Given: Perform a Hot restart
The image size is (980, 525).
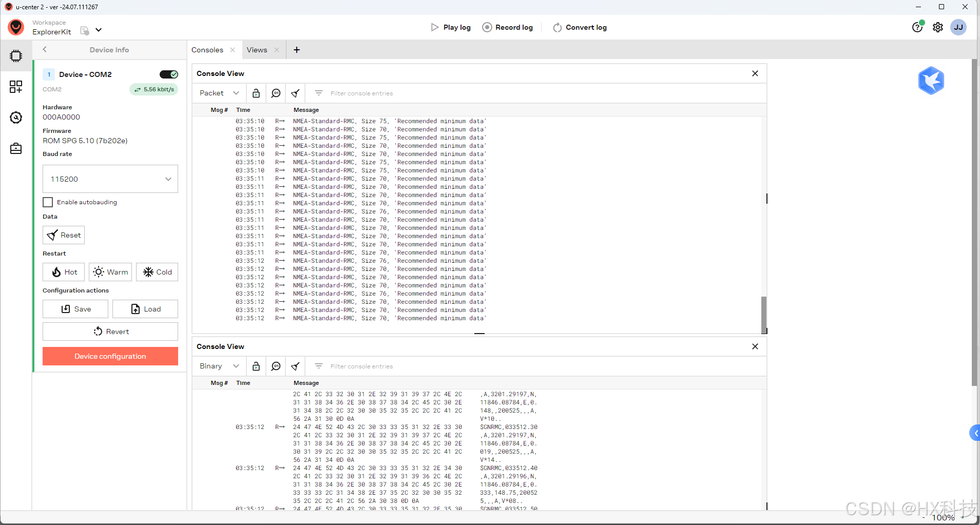Looking at the screenshot, I should 64,272.
